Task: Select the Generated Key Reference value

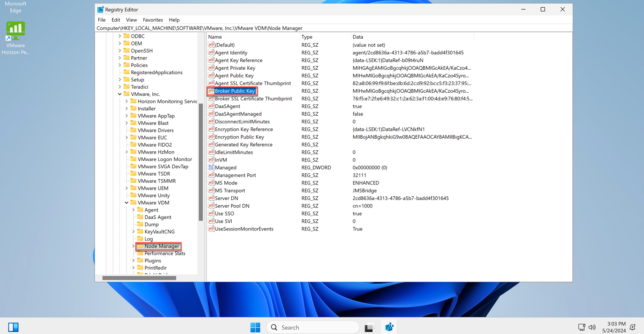Action: [x=243, y=144]
